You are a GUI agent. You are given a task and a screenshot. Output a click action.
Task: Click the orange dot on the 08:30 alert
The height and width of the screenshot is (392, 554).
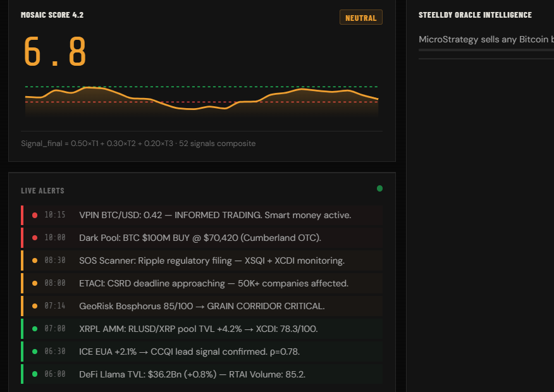coord(35,260)
